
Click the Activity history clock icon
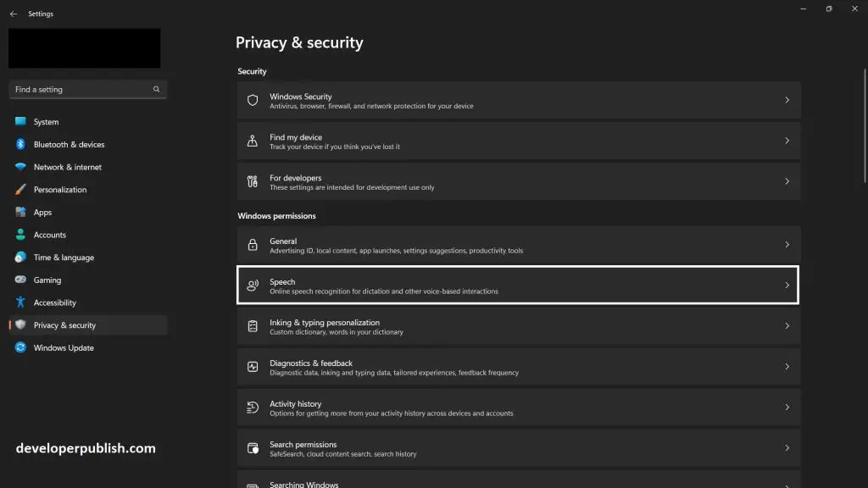(253, 408)
